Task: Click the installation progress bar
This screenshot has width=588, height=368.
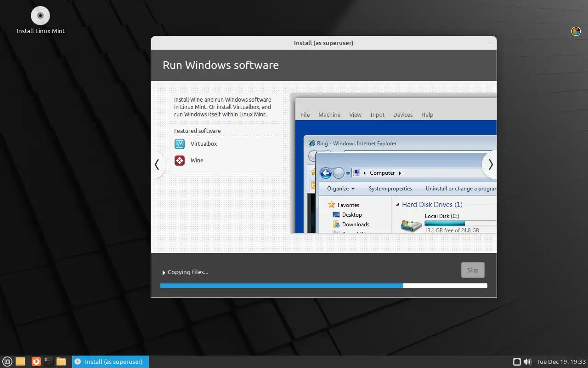Action: coord(323,286)
